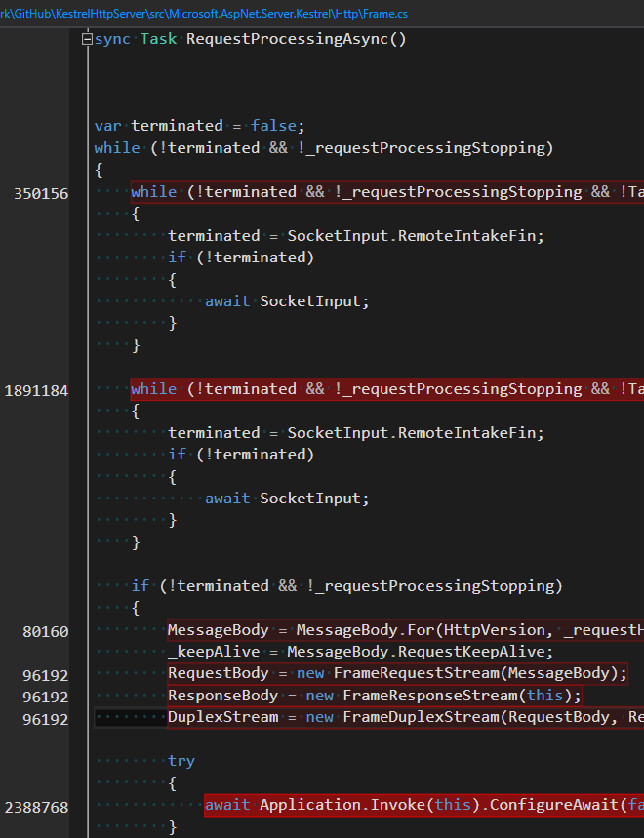
Task: Place cursor on var terminated = false line
Action: pyautogui.click(x=199, y=126)
